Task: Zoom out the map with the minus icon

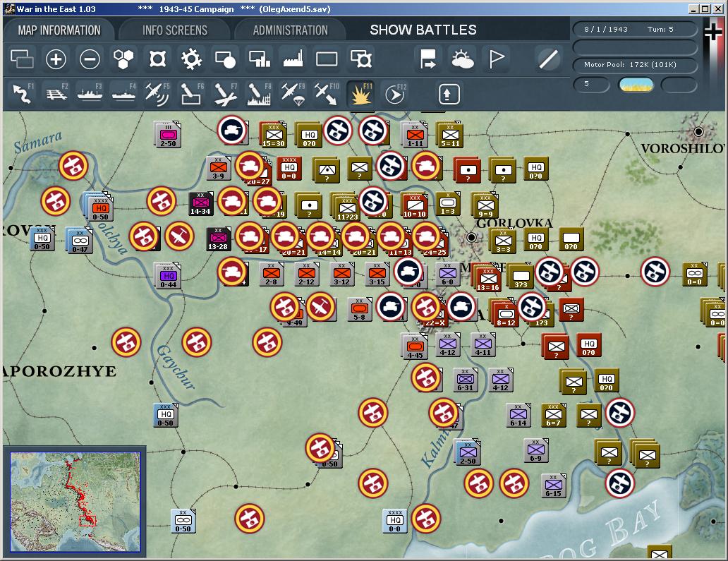Action: click(90, 59)
